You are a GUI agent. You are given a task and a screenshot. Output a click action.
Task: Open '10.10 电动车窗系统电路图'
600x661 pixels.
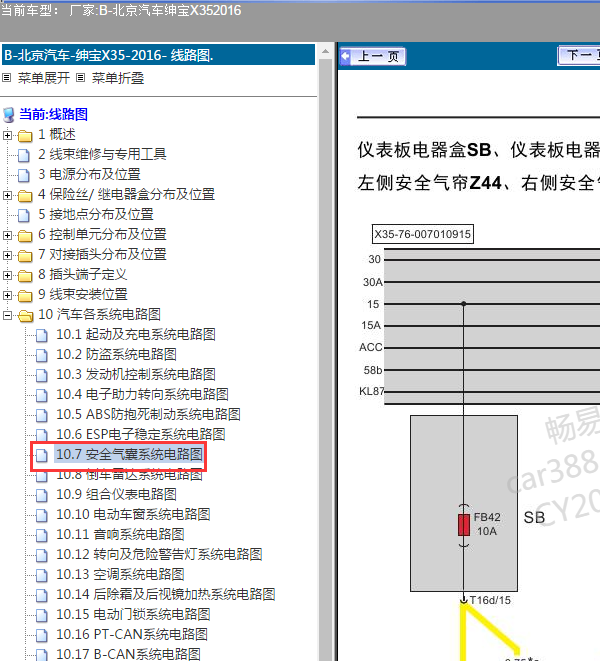click(x=133, y=514)
